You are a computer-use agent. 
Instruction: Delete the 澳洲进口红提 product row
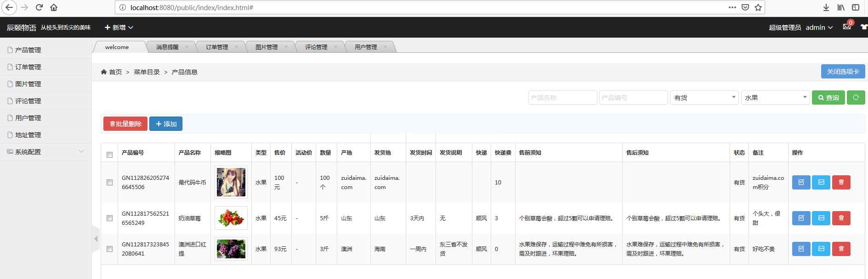click(x=841, y=249)
